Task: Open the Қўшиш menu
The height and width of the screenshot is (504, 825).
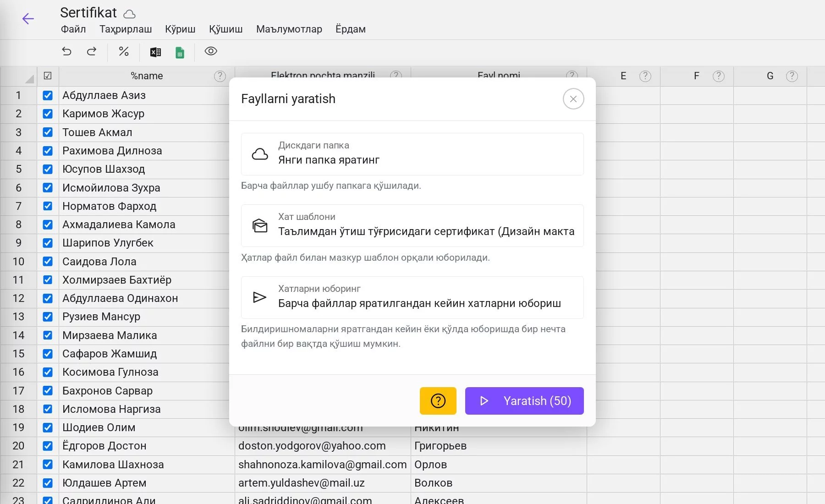Action: 226,29
